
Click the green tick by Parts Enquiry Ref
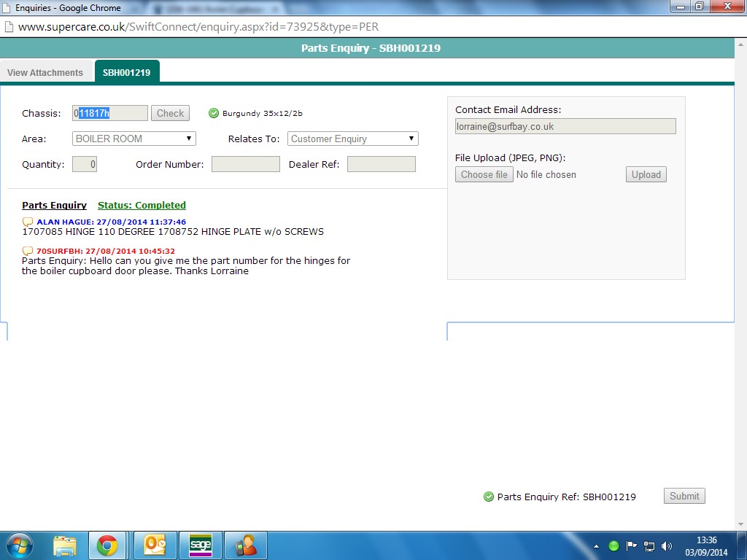489,497
